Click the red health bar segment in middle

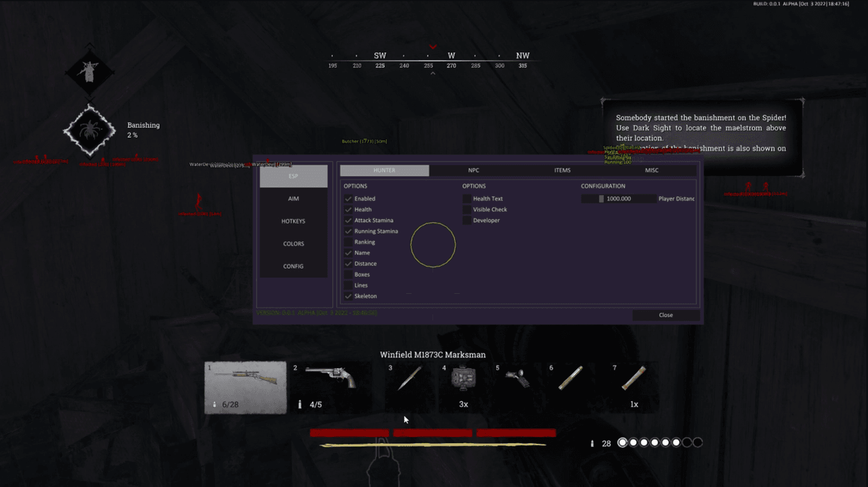(x=433, y=433)
